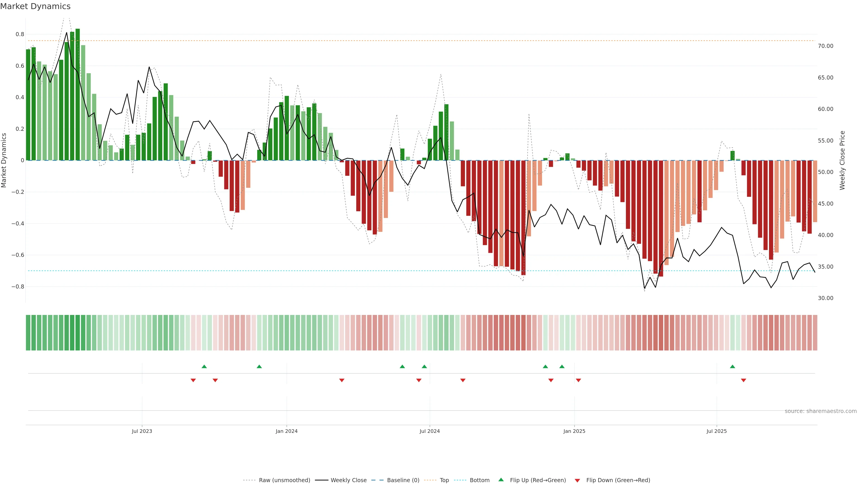868x488 pixels.
Task: Click the Flip Down red triangle legend icon
Action: (577, 480)
